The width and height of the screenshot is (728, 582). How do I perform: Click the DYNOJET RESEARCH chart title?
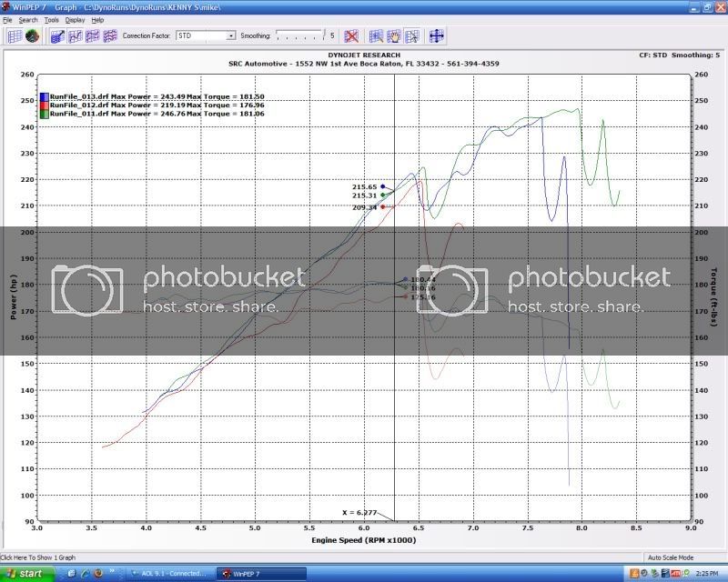(364, 55)
